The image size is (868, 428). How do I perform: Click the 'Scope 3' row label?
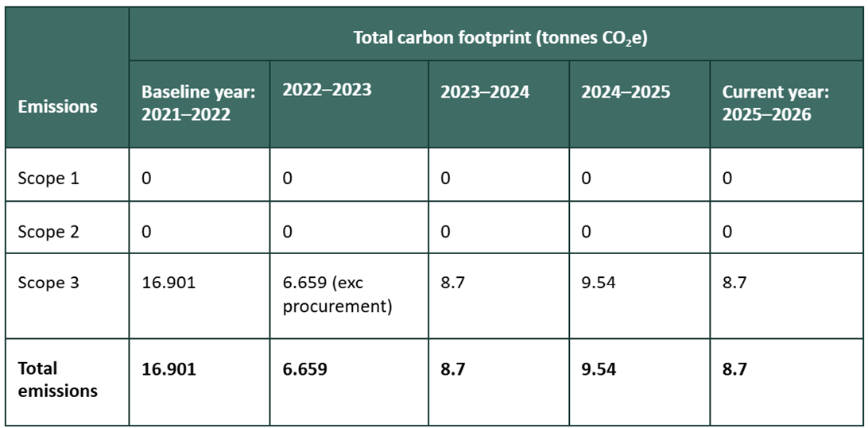48,283
